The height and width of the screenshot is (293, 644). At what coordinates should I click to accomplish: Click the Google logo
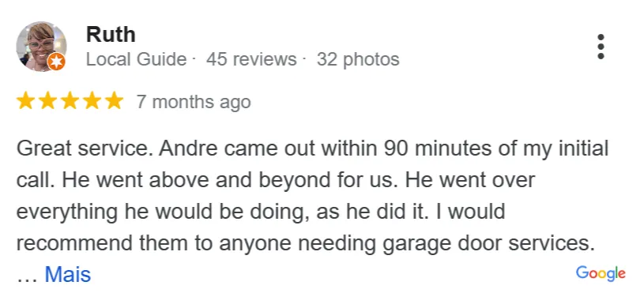tap(601, 273)
